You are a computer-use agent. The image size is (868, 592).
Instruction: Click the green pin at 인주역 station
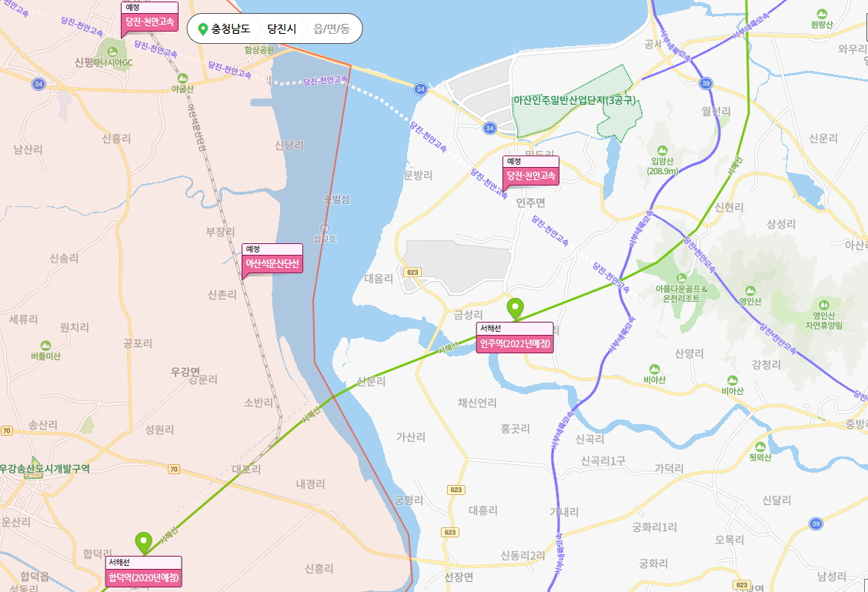pos(516,309)
